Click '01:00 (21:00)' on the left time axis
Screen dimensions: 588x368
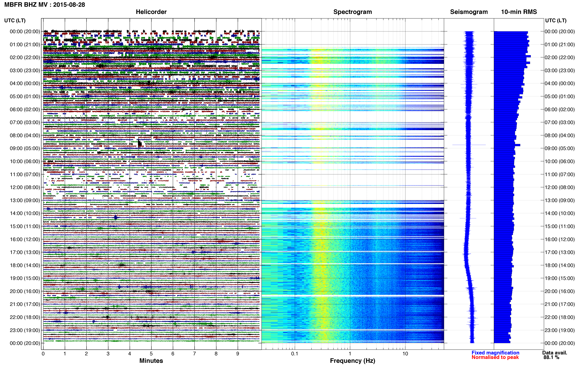[x=25, y=45]
